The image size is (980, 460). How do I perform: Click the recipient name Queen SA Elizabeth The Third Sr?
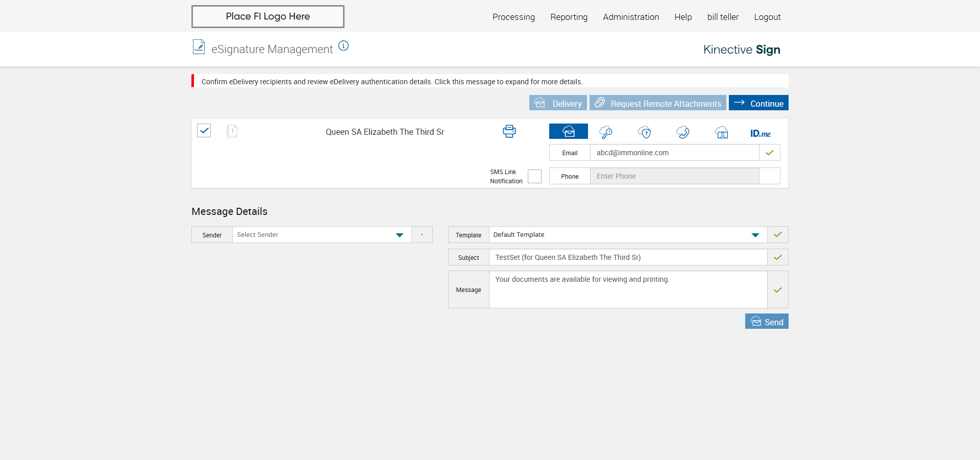pos(385,132)
